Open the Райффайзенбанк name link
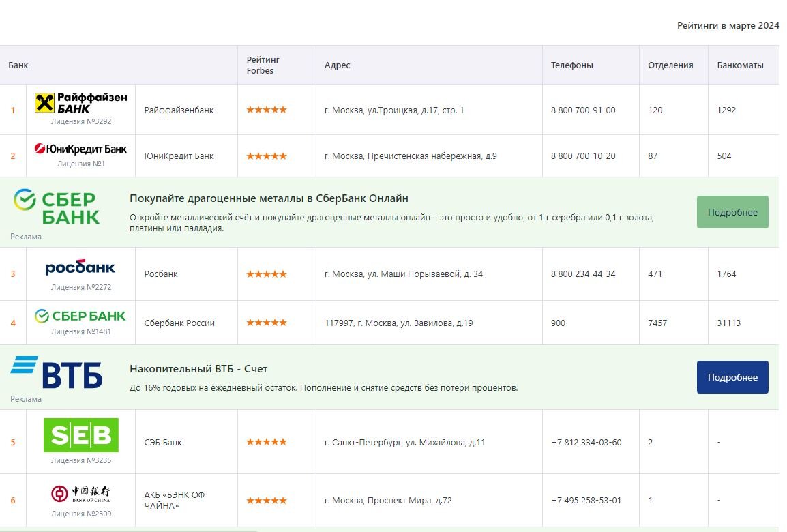The width and height of the screenshot is (787, 532). [x=179, y=110]
